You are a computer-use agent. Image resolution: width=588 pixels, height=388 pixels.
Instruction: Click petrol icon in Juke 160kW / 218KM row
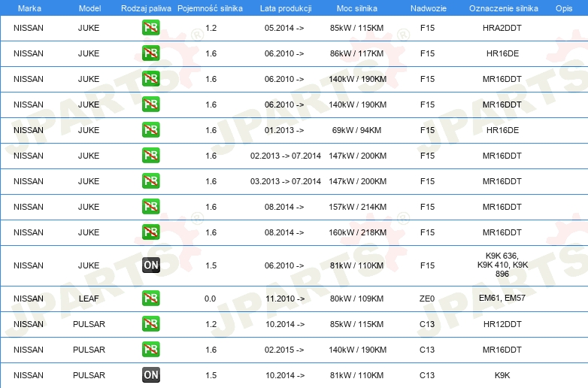point(150,232)
